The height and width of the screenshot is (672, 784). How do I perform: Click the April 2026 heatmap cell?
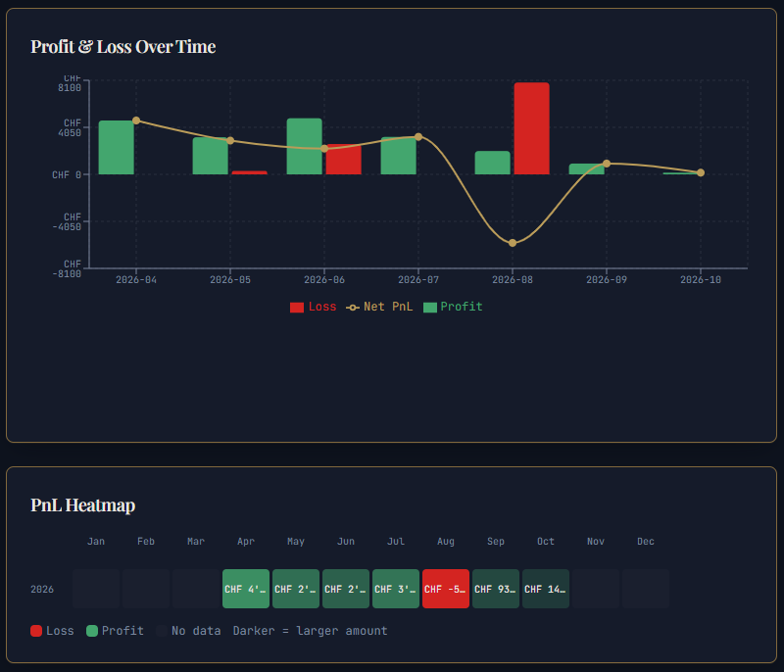coord(246,589)
